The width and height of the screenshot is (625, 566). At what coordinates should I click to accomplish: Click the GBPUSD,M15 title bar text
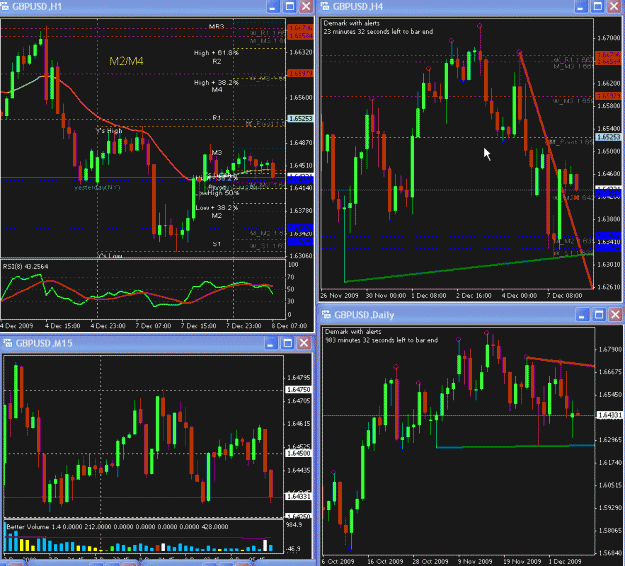click(x=44, y=343)
